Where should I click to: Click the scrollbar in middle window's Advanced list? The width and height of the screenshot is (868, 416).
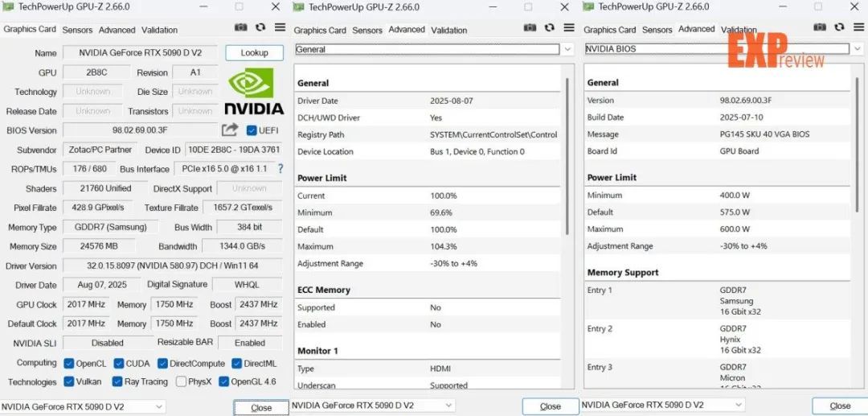pos(567,156)
